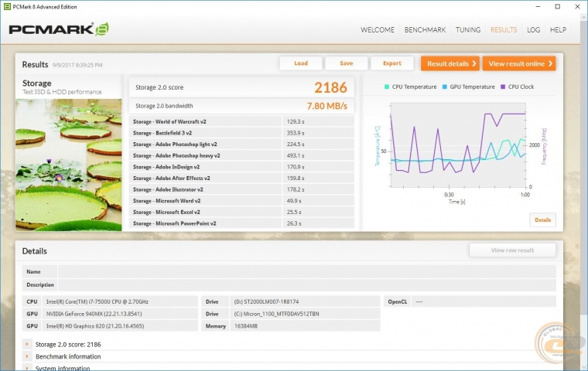Expand the System information section
The height and width of the screenshot is (371, 588).
click(27, 368)
